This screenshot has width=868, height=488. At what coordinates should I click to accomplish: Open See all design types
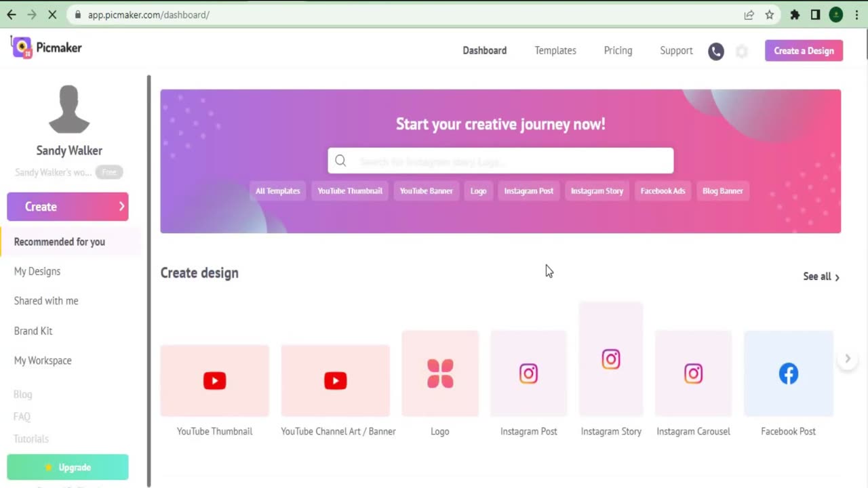tap(821, 277)
